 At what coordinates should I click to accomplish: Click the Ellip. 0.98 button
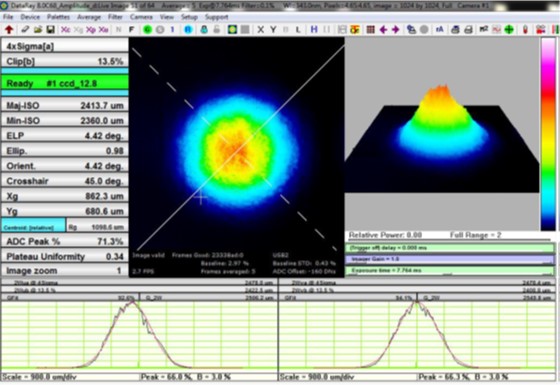(65, 151)
